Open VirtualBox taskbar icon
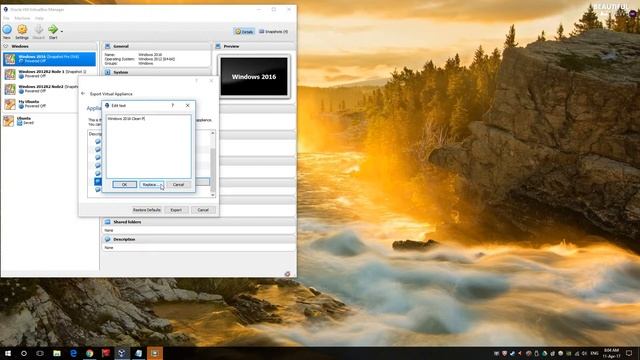 [122, 353]
